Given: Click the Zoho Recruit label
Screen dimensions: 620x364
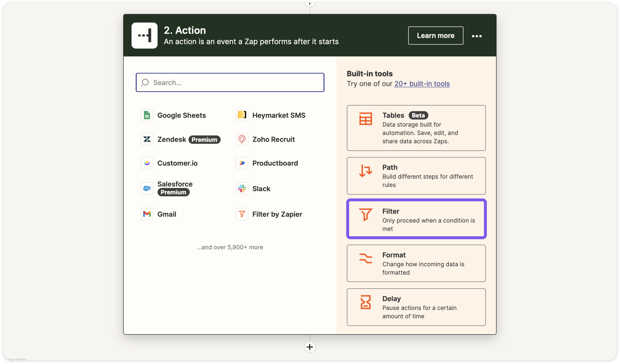Looking at the screenshot, I should [x=273, y=139].
